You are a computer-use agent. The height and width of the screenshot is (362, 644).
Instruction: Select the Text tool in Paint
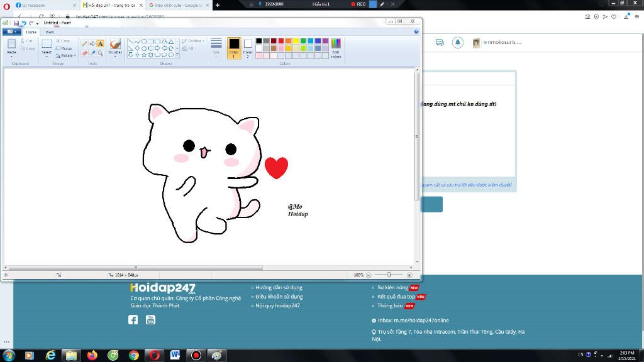100,43
